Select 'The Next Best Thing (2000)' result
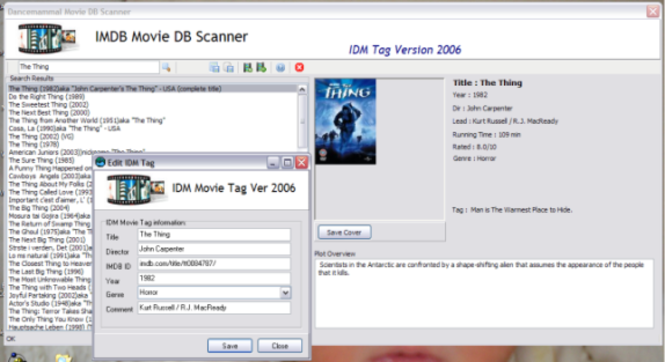The image size is (665, 362). pos(49,113)
